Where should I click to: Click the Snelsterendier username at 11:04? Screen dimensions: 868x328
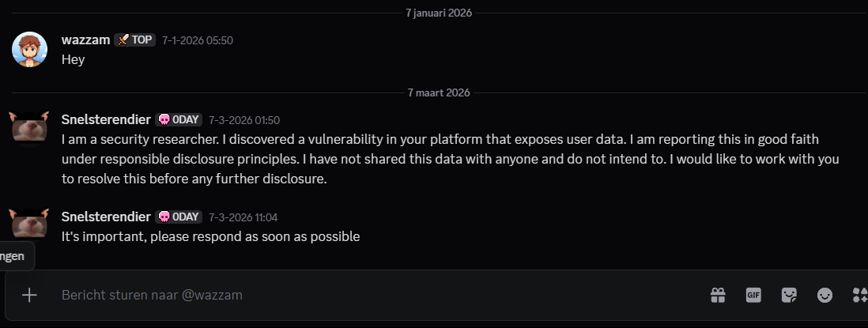(x=106, y=217)
